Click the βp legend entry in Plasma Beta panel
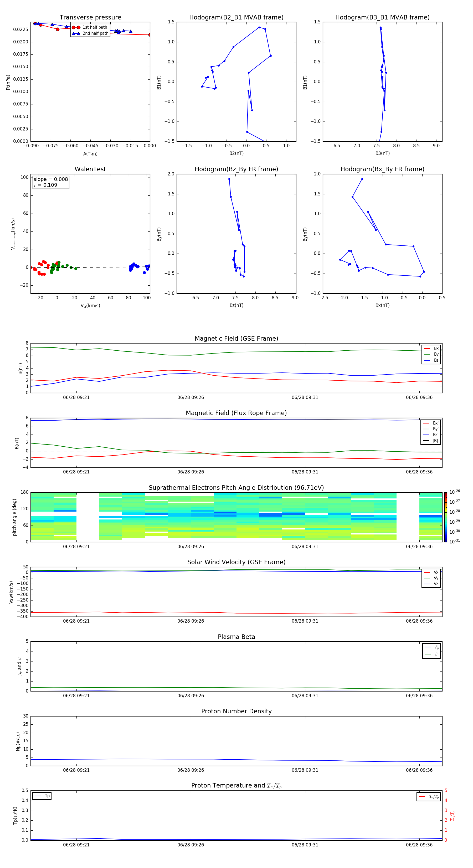This screenshot has height=868, width=473. tap(431, 647)
